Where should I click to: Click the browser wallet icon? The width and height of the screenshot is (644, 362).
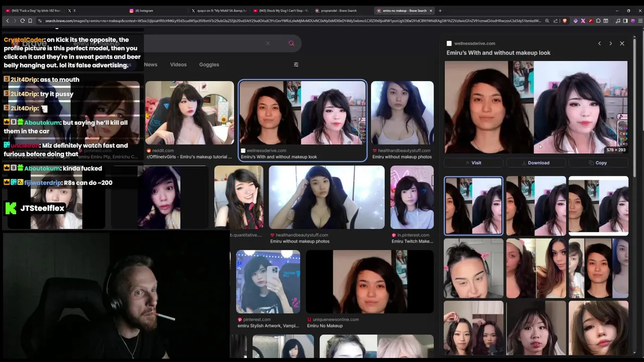tap(606, 21)
